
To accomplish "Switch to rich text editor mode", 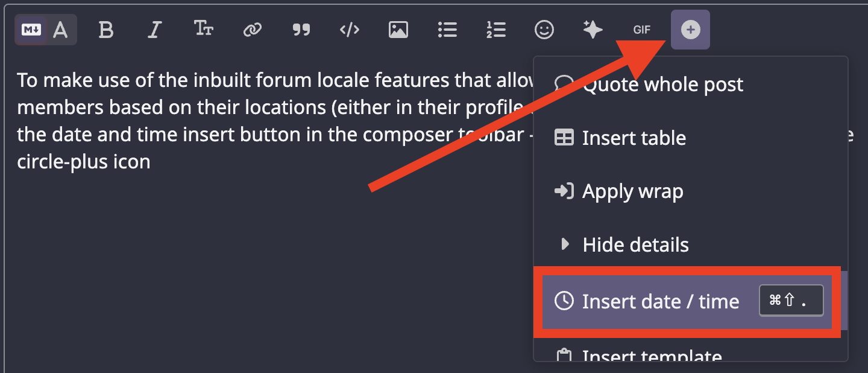I will [61, 30].
